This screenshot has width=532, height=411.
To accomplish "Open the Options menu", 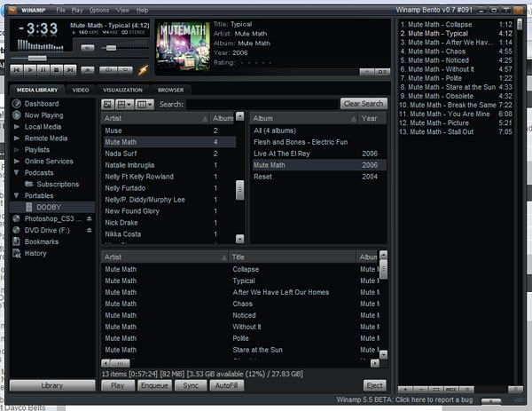I will coord(99,10).
